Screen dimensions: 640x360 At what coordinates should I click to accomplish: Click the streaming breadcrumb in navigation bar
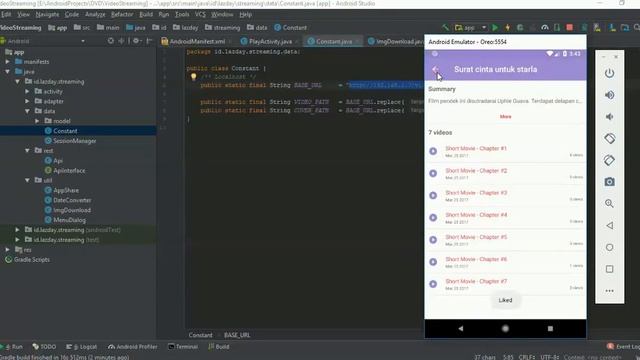point(222,28)
